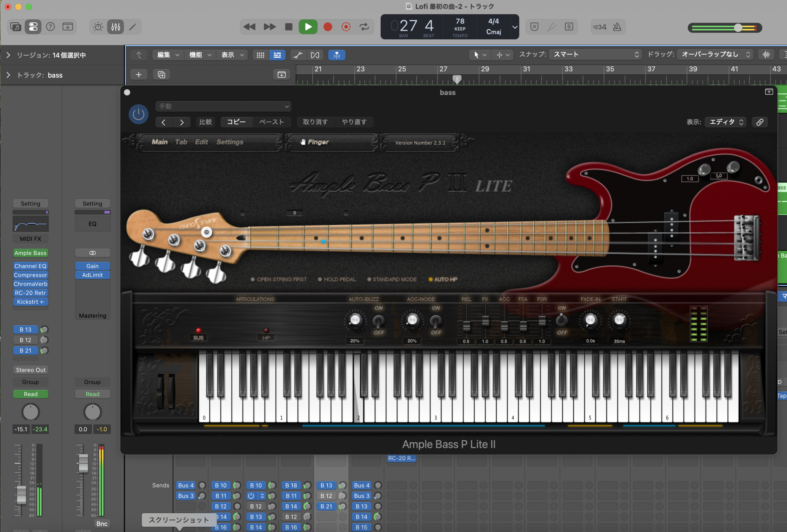Screen dimensions: 787x532
Task: Click the ペースト button
Action: point(271,122)
